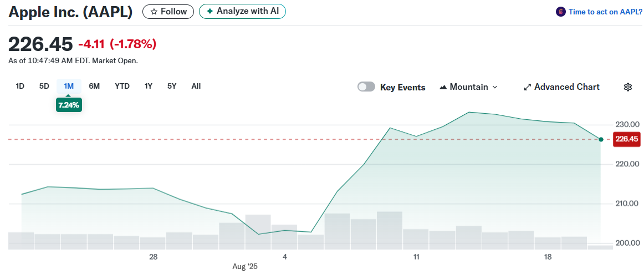Select the 1D time range
The width and height of the screenshot is (644, 274).
20,87
